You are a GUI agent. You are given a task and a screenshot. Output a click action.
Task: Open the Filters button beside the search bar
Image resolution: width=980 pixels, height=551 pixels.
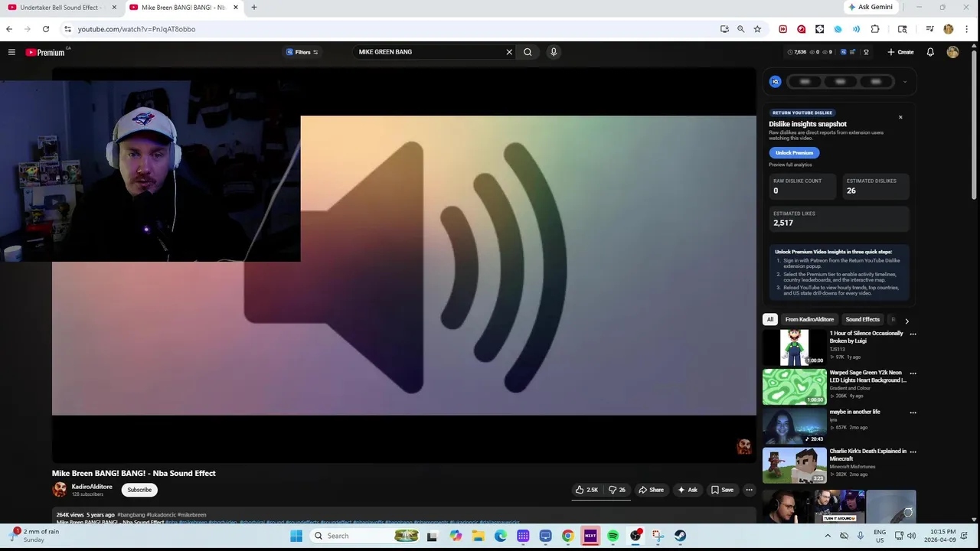(302, 52)
